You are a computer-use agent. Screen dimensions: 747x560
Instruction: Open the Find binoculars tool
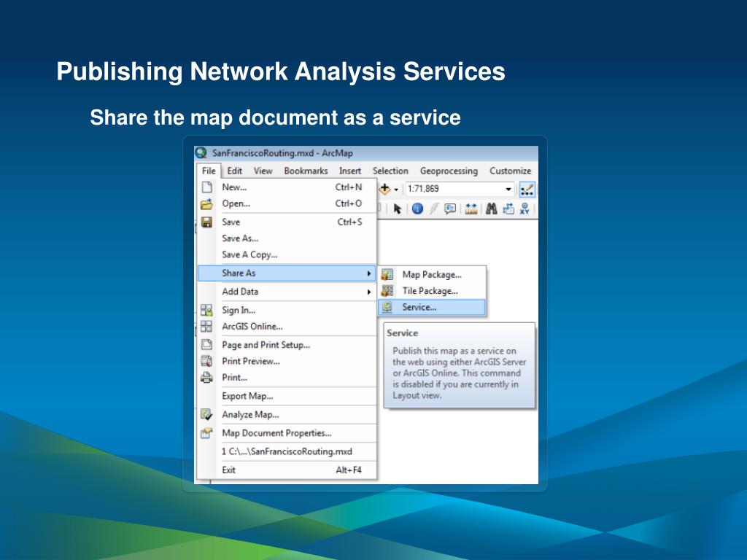click(x=491, y=209)
